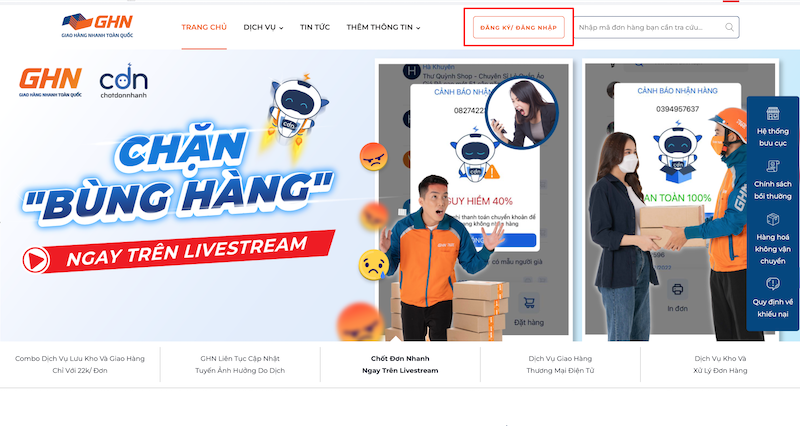Click the GHN logo in the header
The image size is (800, 426).
[97, 26]
